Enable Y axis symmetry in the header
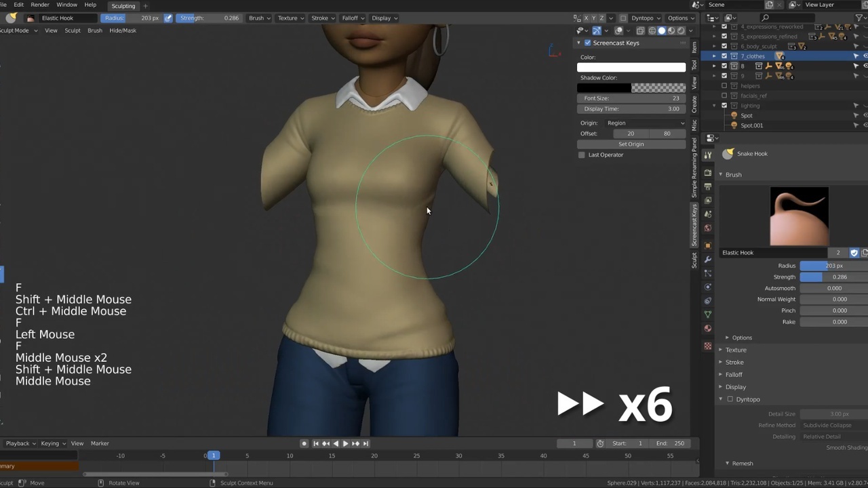 pos(593,18)
